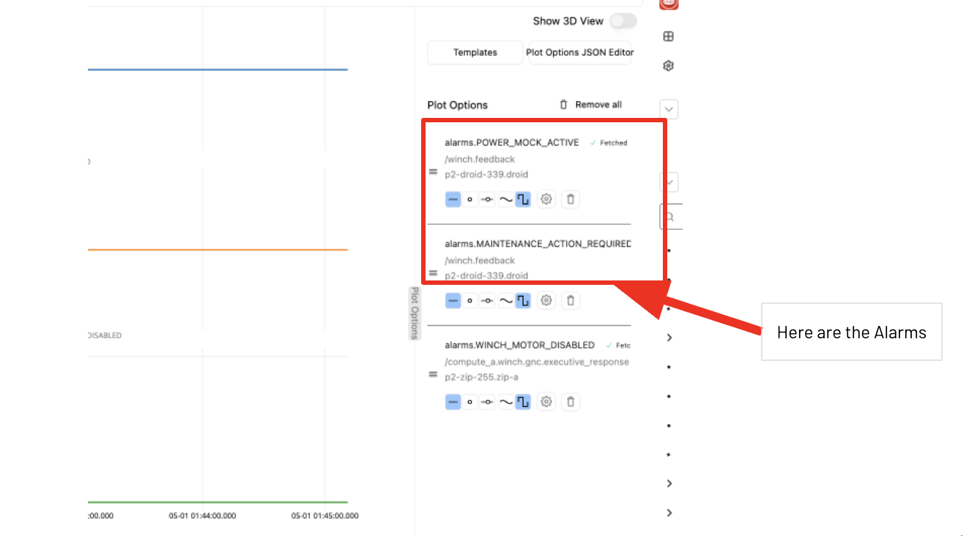Click Remove all plot options
Viewport: 980px width, 536px height.
point(590,105)
